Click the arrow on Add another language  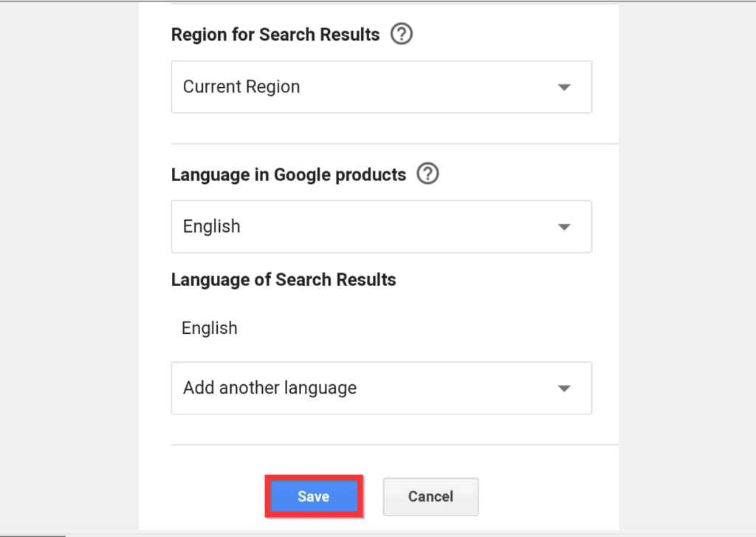click(564, 389)
